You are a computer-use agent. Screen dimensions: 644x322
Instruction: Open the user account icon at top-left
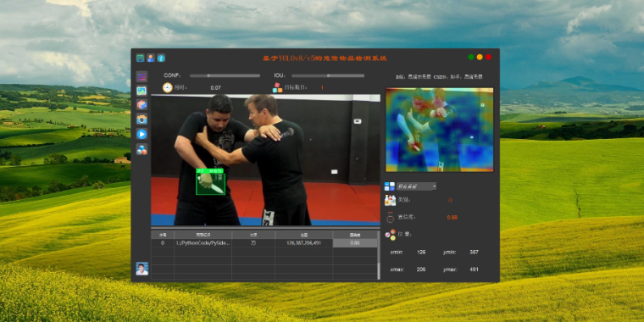151,58
